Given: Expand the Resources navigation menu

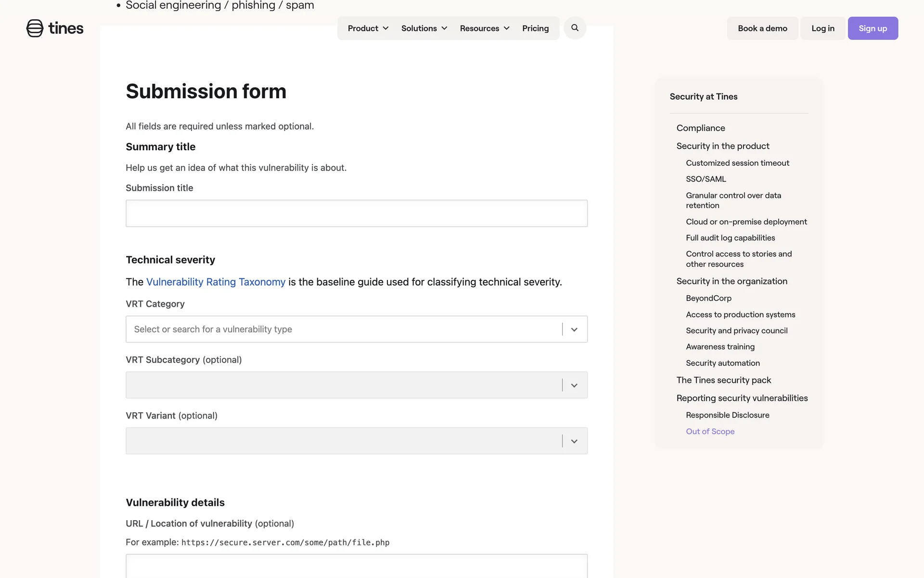Looking at the screenshot, I should [x=484, y=28].
